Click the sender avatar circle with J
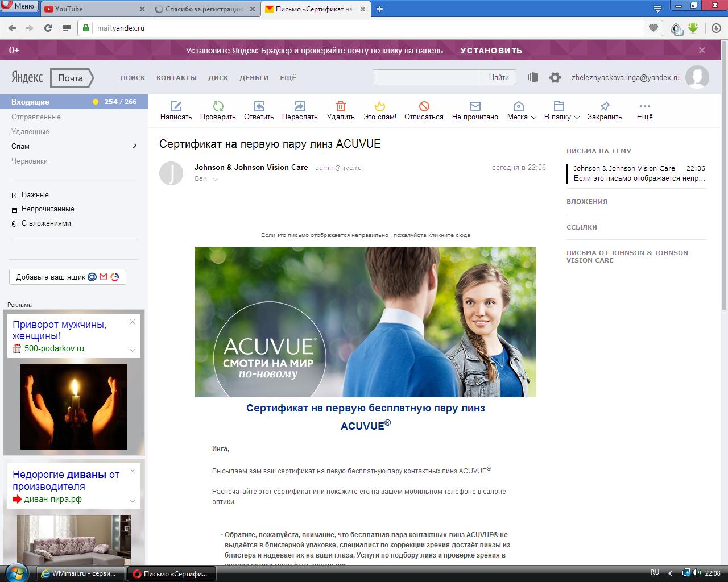728x582 pixels. tap(171, 173)
